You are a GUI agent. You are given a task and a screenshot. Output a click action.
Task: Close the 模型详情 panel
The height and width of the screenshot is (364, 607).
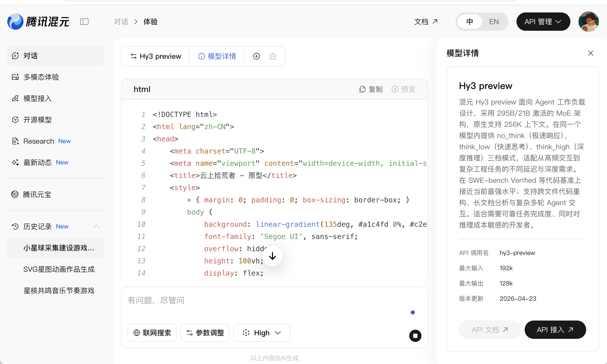tap(590, 53)
